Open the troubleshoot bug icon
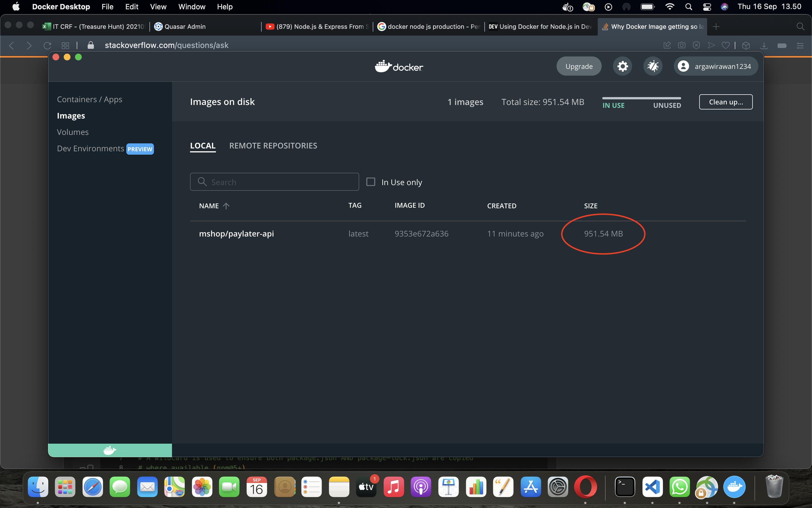This screenshot has width=812, height=508. 653,66
